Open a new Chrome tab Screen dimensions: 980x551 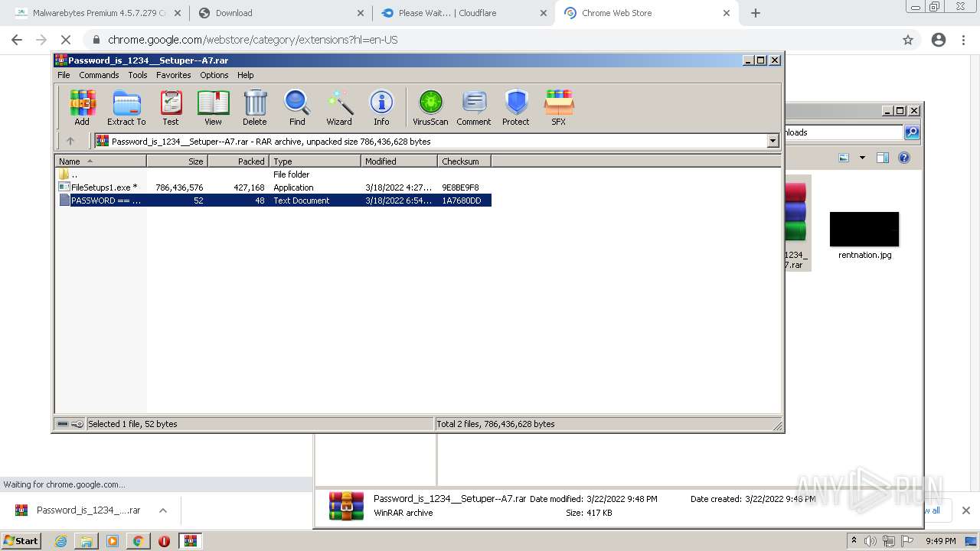[756, 13]
